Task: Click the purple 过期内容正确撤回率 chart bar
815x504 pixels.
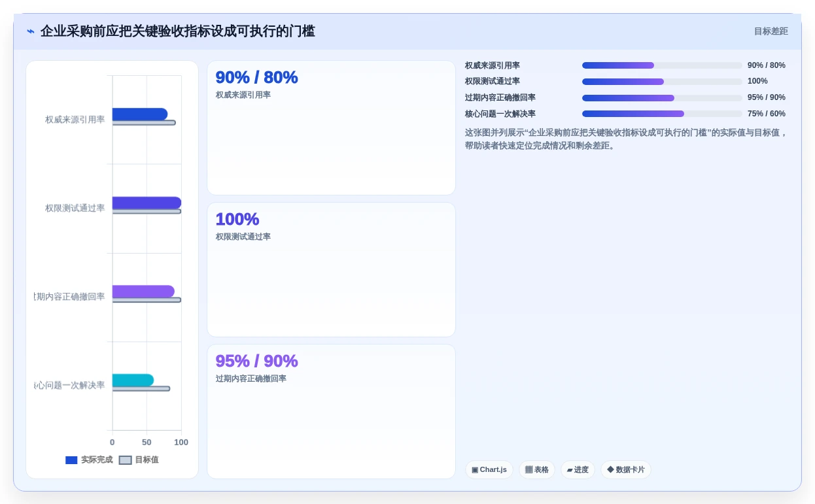Action: [143, 292]
